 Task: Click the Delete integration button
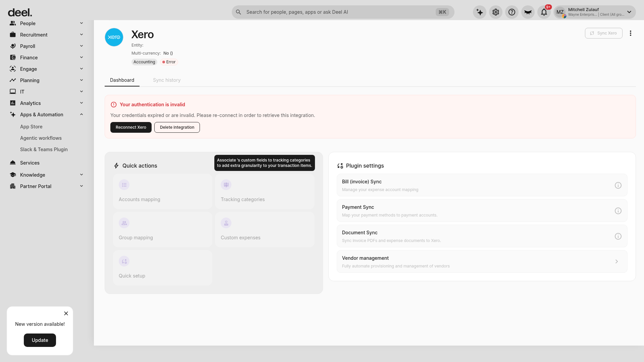177,127
